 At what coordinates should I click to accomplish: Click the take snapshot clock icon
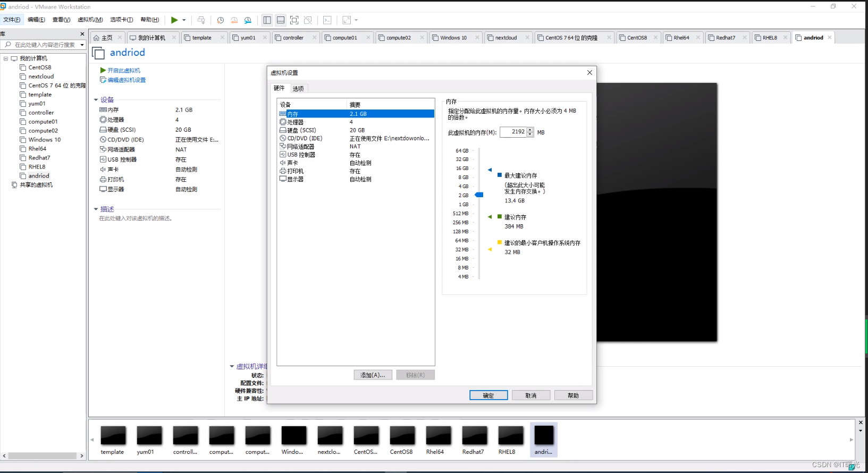click(x=220, y=20)
